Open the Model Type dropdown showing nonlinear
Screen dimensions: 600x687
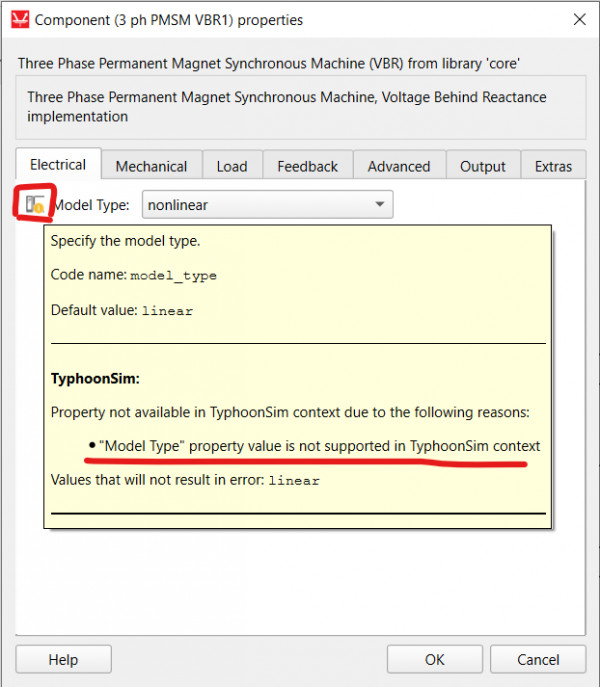tap(267, 205)
